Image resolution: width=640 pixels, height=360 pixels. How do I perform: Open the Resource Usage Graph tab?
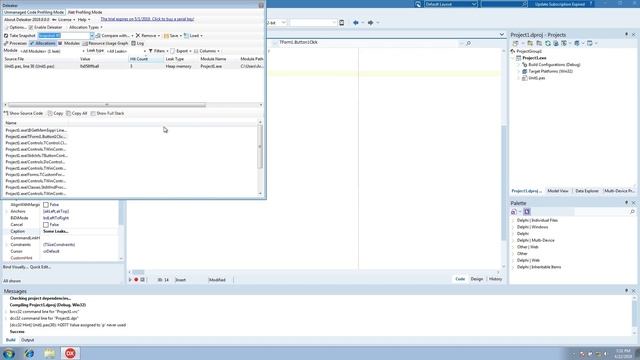coord(105,43)
